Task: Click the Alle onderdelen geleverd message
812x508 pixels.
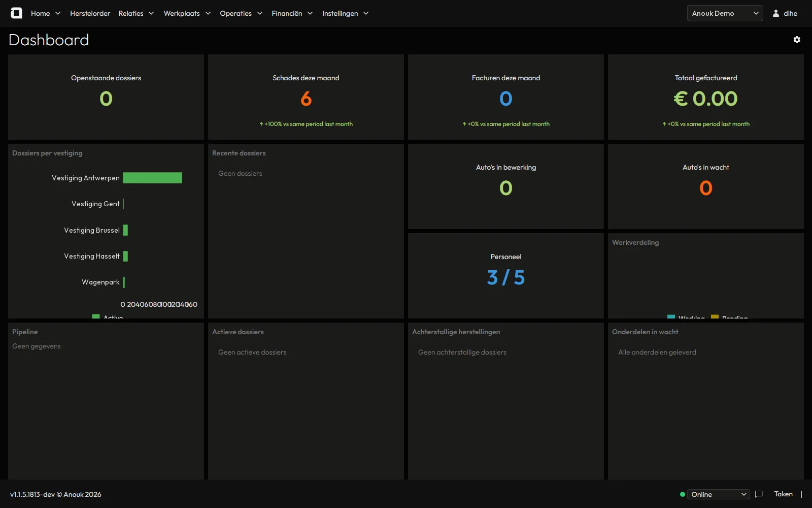Action: coord(657,352)
